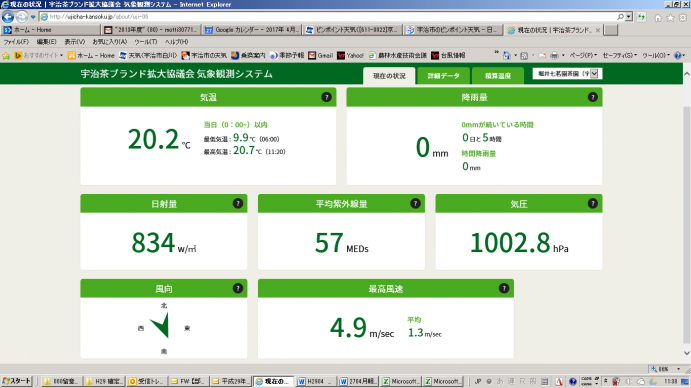The width and height of the screenshot is (691, 388).
Task: Open the ファイル(F) menu
Action: point(16,42)
